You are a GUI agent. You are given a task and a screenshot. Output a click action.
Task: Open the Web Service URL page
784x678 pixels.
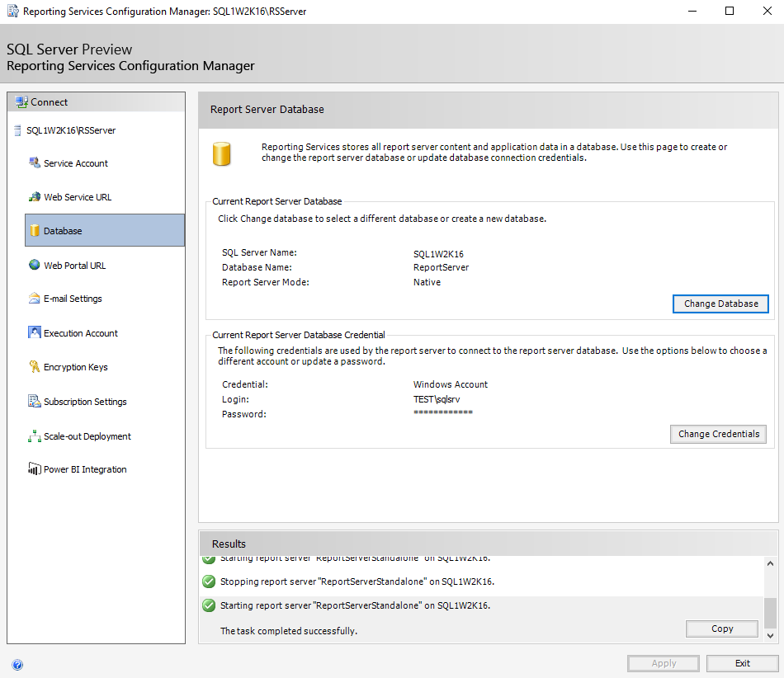point(78,197)
